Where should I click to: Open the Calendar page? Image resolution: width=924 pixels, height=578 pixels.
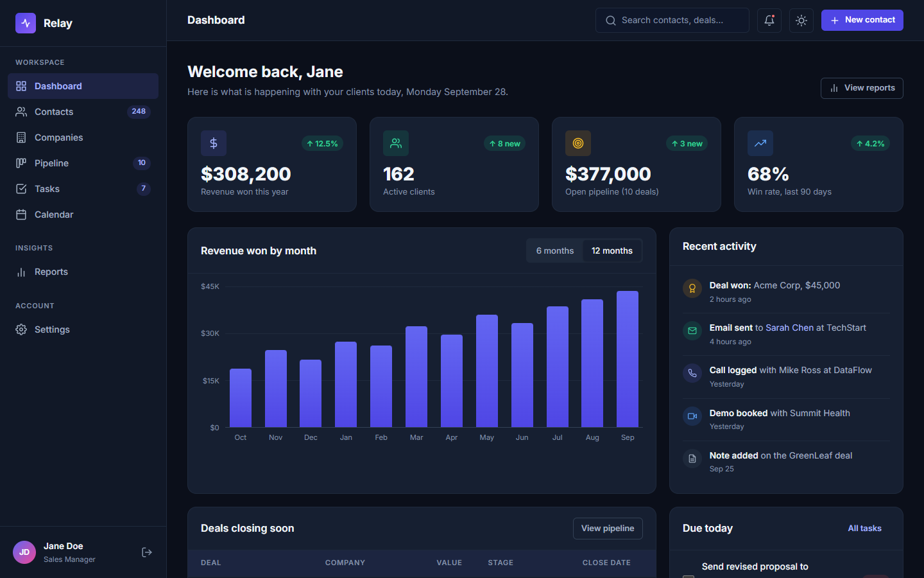click(83, 215)
